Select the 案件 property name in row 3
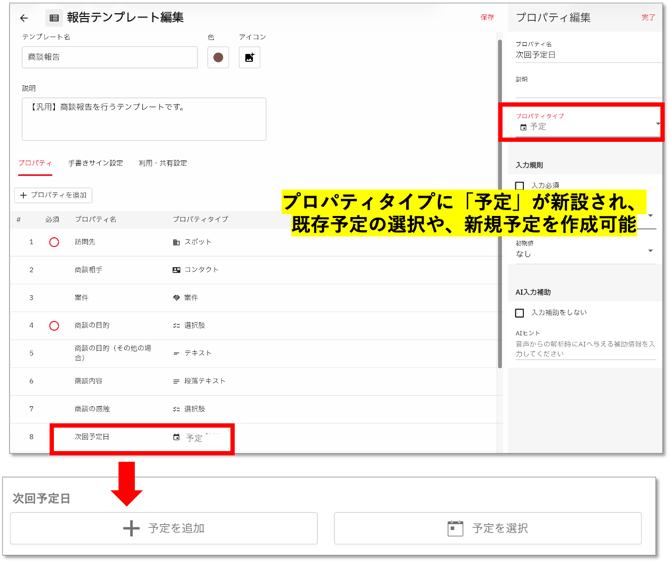 coord(81,298)
